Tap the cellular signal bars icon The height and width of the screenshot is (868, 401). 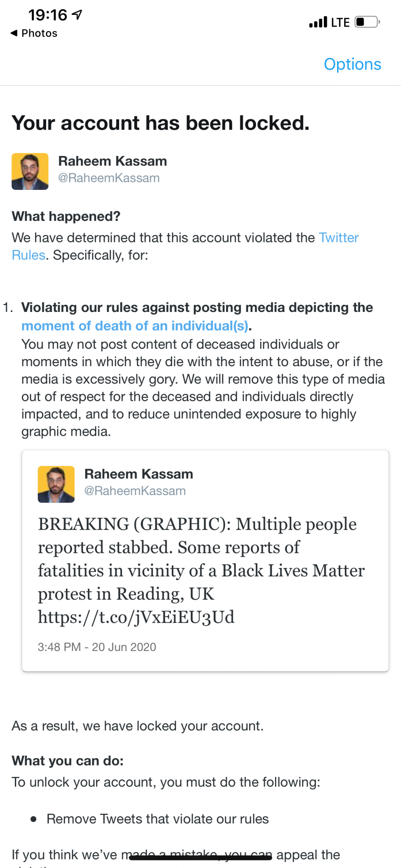[318, 22]
